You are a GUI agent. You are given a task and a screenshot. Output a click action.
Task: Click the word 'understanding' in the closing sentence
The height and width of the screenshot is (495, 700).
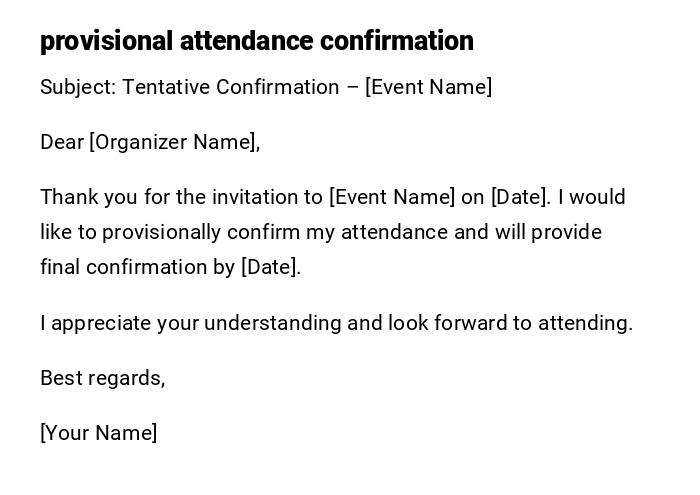(x=279, y=323)
